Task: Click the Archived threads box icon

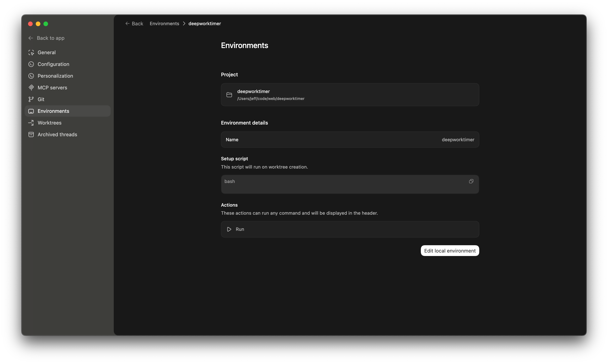Action: pos(31,135)
